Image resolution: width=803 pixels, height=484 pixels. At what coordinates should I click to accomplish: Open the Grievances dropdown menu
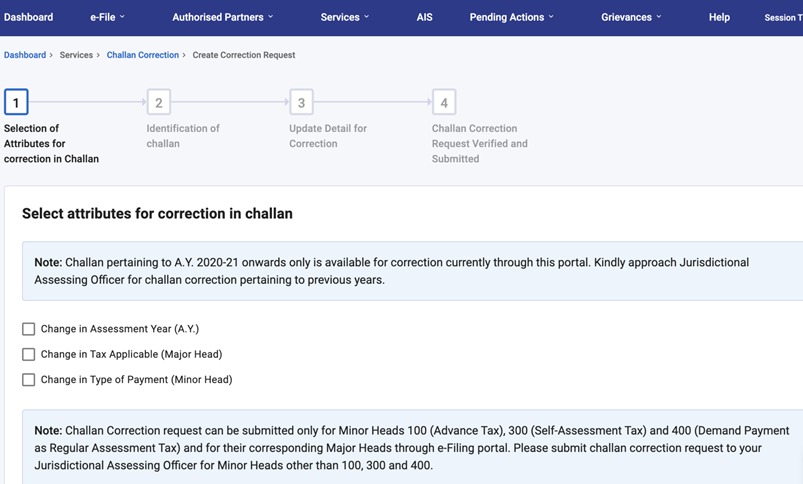tap(631, 17)
